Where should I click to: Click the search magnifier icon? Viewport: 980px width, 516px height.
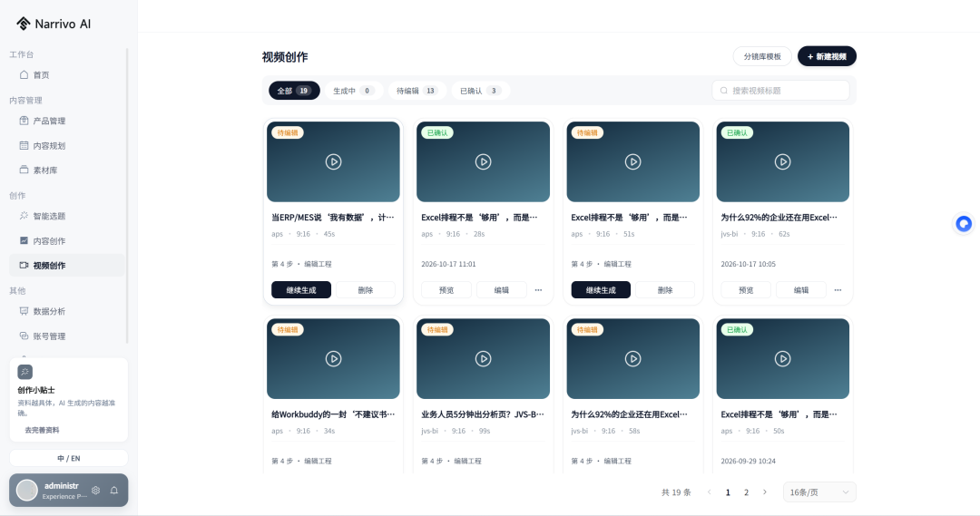pyautogui.click(x=724, y=91)
